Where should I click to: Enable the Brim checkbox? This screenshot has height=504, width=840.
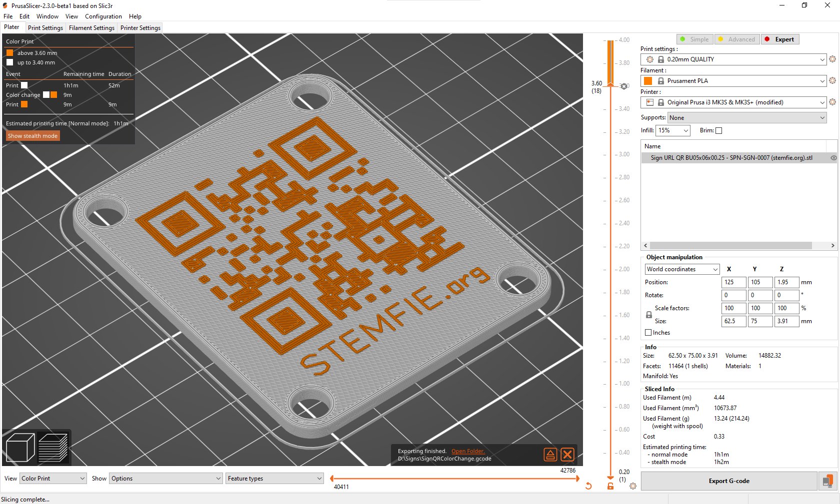click(719, 130)
